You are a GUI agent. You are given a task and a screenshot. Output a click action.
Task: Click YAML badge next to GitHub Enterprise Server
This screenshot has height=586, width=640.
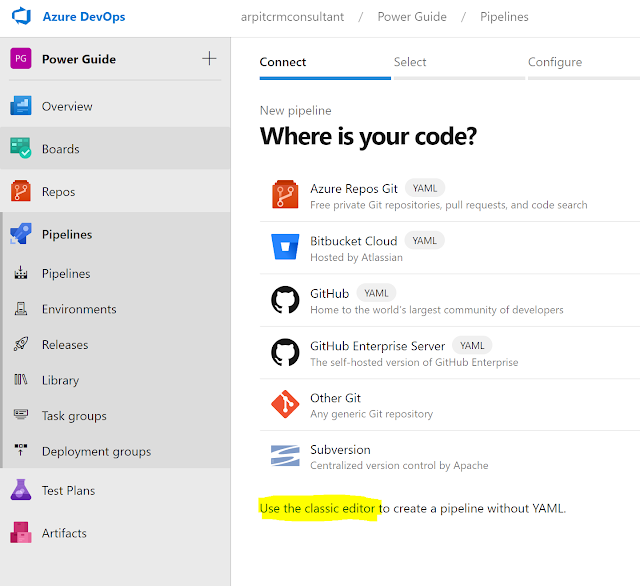[472, 345]
